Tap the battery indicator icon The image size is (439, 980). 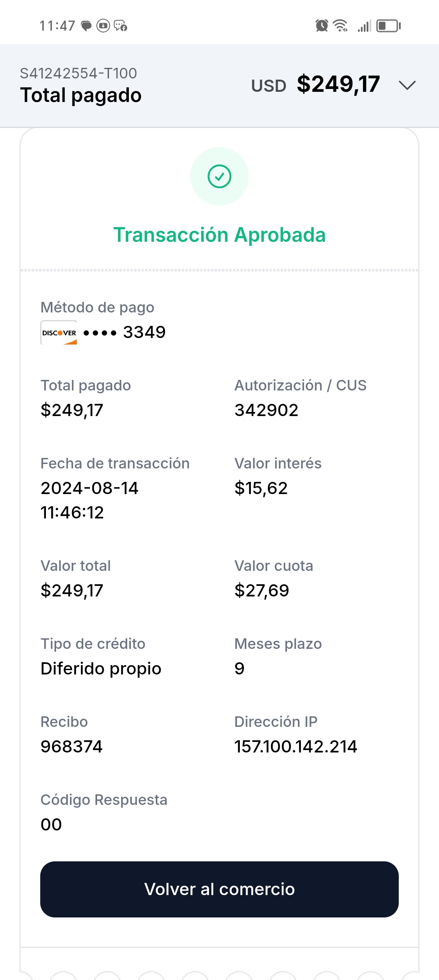click(388, 26)
